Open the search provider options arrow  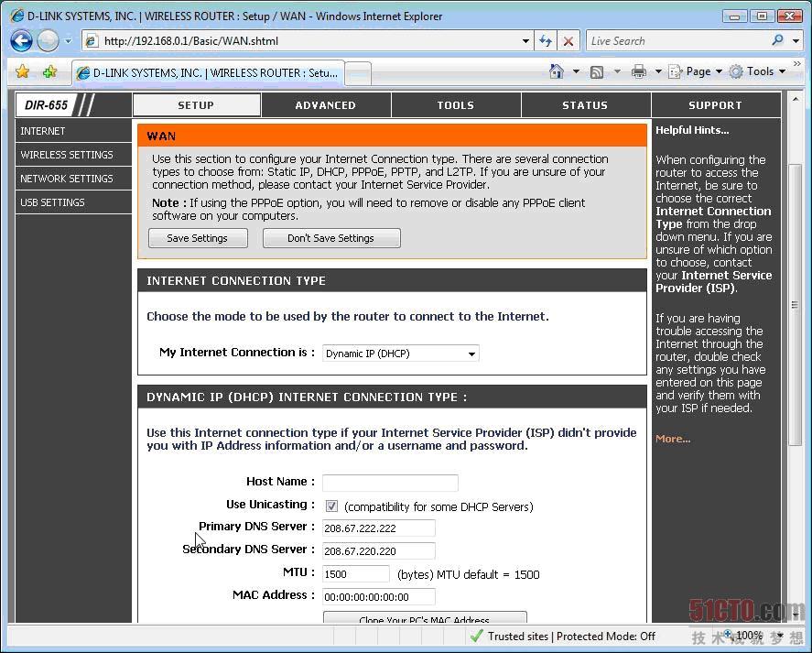(796, 40)
